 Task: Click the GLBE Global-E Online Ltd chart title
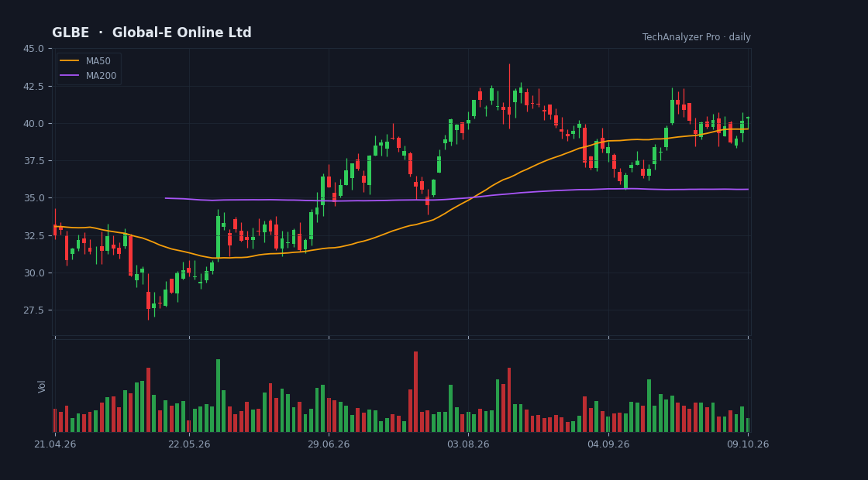pos(152,33)
